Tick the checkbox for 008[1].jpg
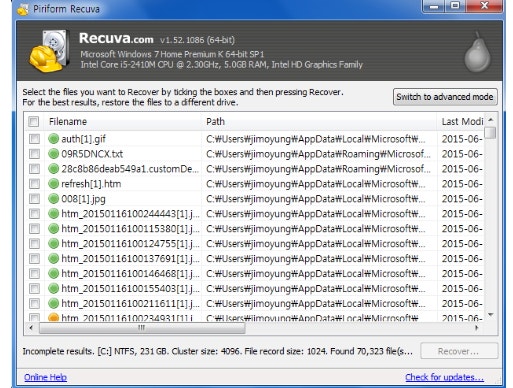513x388 pixels. pos(34,199)
